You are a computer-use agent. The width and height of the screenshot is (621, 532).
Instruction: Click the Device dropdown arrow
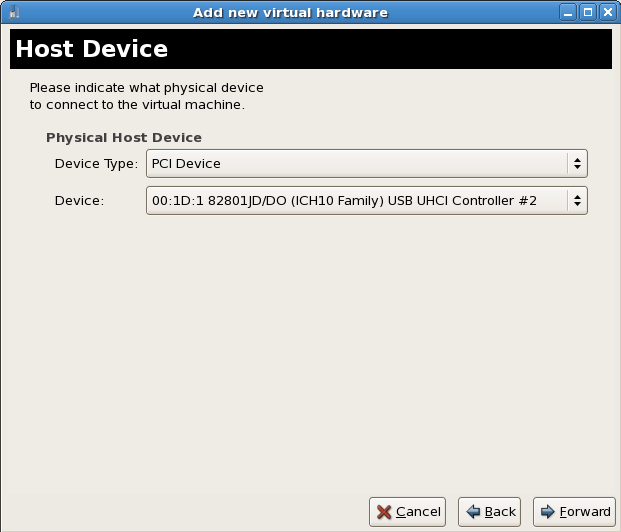[577, 201]
